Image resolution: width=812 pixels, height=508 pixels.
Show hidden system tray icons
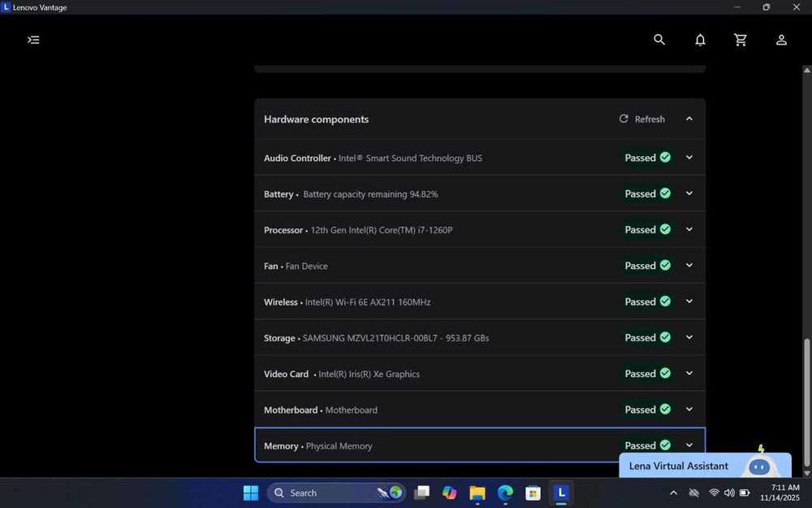pyautogui.click(x=673, y=493)
